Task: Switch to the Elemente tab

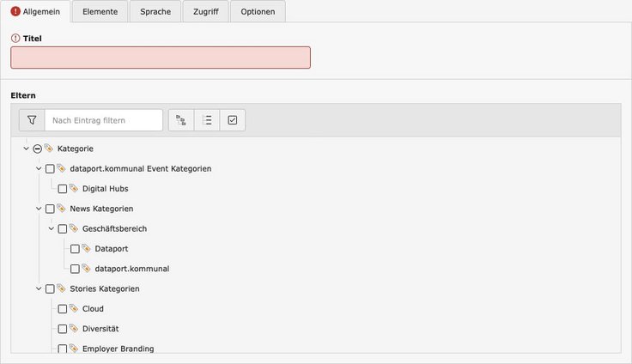Action: click(x=100, y=12)
